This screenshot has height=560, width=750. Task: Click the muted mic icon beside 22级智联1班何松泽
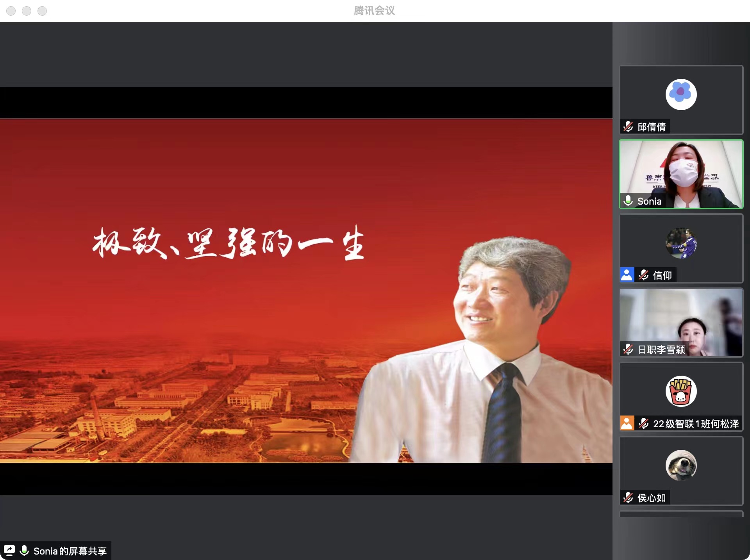644,423
